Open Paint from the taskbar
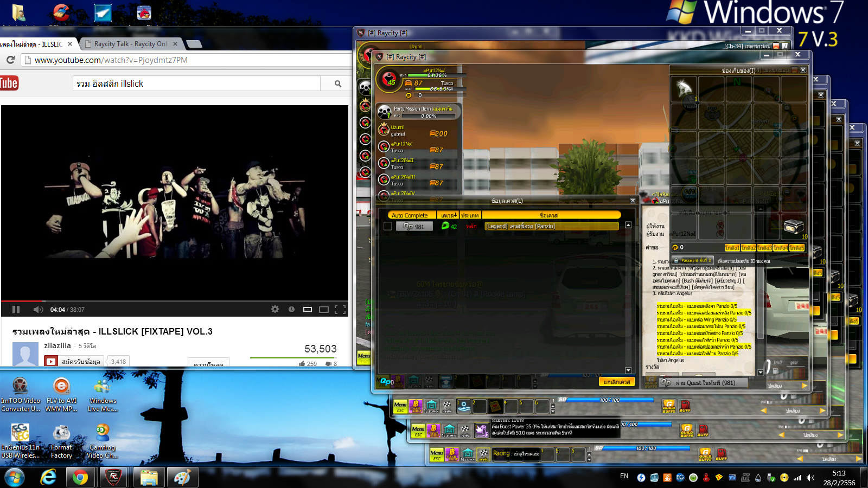This screenshot has width=868, height=488. point(182,477)
